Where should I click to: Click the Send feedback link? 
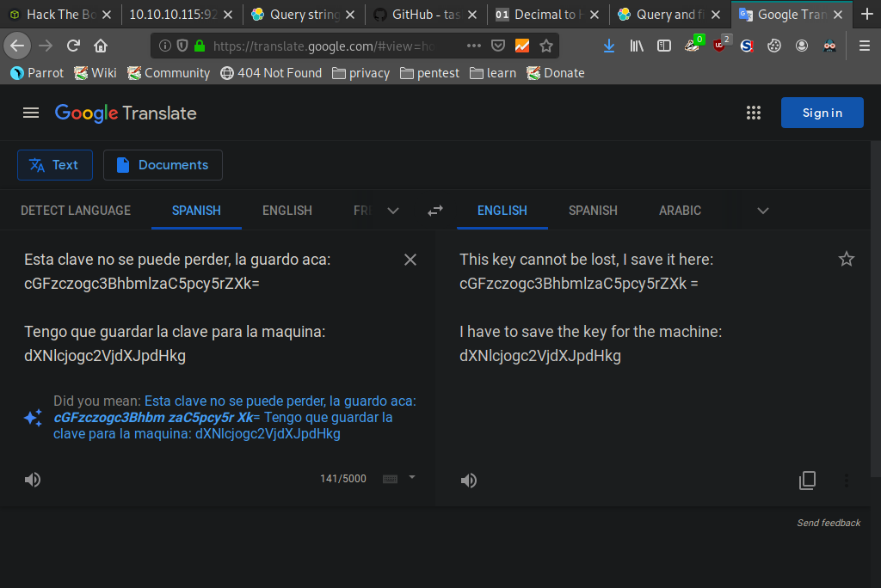pyautogui.click(x=829, y=523)
